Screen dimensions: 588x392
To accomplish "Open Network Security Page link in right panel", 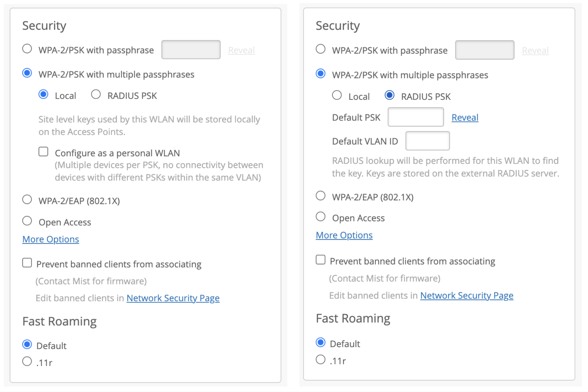I will click(467, 296).
